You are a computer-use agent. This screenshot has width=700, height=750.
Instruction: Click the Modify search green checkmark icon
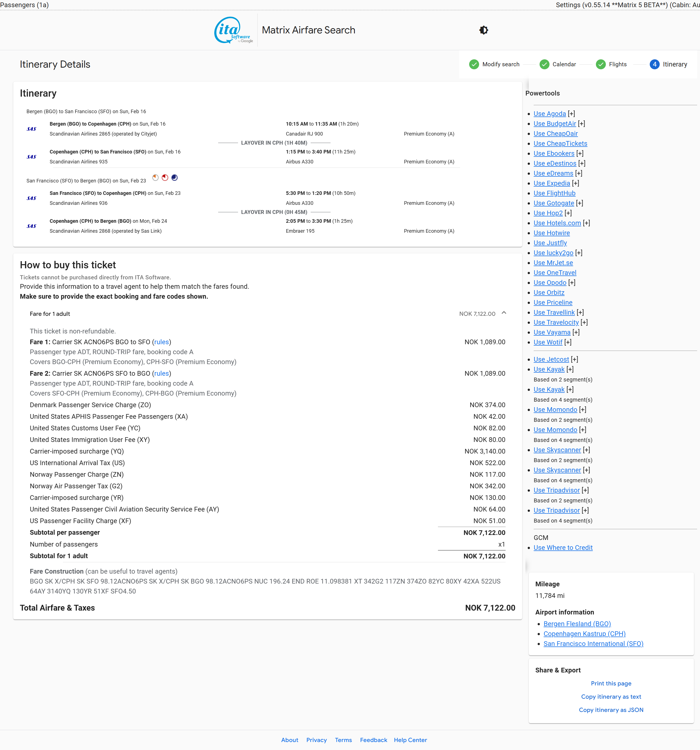click(x=474, y=65)
